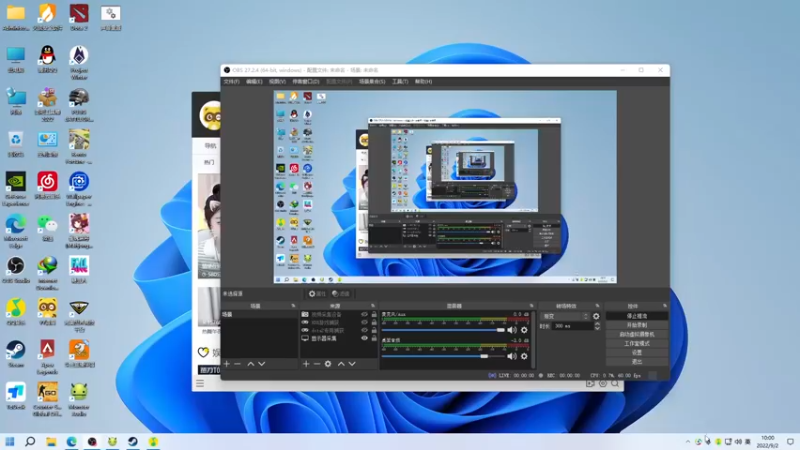The image size is (800, 450).
Task: Pop out the controls dock panel
Action: pyautogui.click(x=665, y=306)
